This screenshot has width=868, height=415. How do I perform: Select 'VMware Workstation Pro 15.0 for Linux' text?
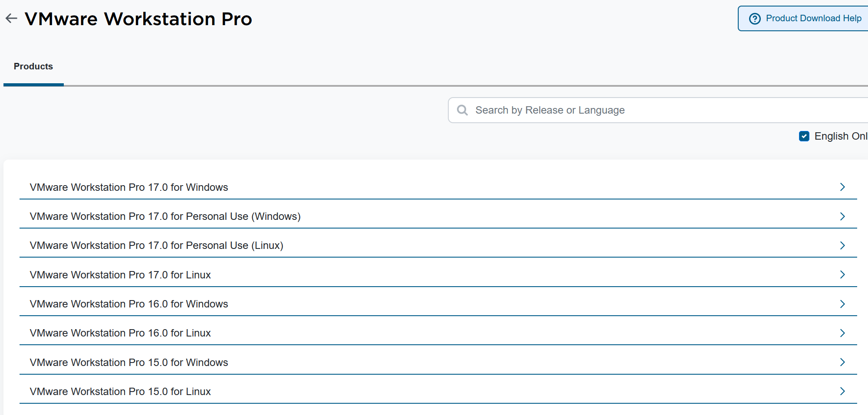click(120, 392)
